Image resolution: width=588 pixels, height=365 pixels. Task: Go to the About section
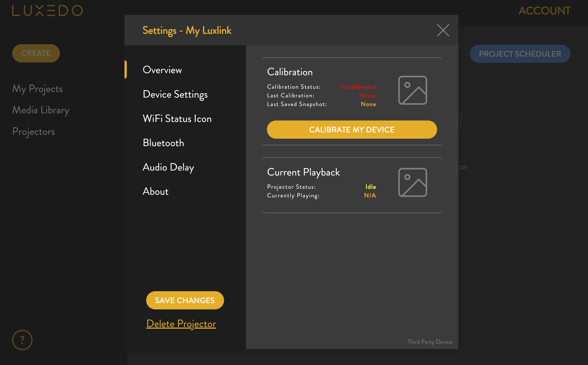(155, 192)
